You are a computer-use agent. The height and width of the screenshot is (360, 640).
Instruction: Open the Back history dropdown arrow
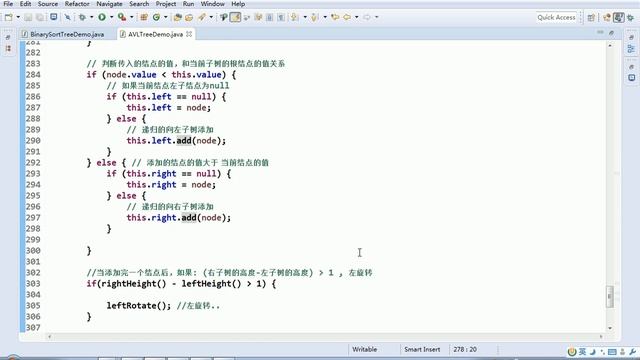coord(356,17)
